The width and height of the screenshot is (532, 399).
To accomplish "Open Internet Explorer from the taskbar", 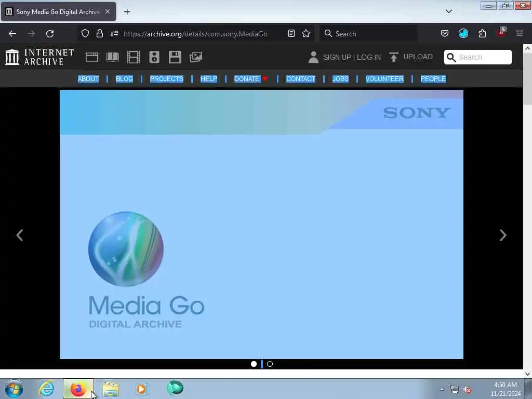I will pos(46,389).
